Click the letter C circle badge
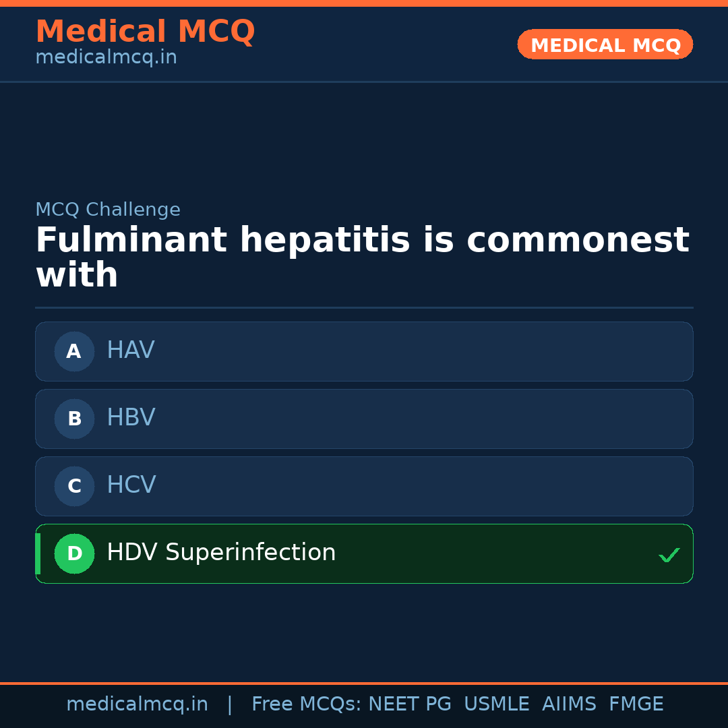The height and width of the screenshot is (728, 728). coord(74,486)
